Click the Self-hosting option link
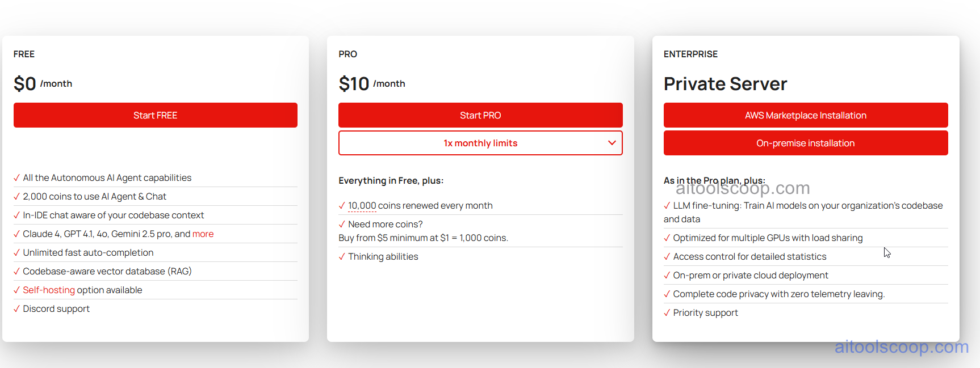This screenshot has width=980, height=368. pyautogui.click(x=50, y=290)
